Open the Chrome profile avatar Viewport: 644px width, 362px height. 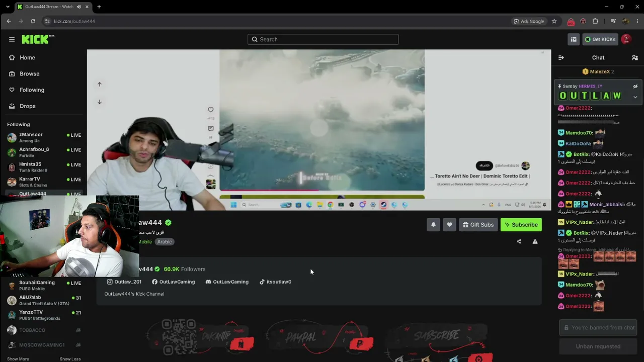coord(625,21)
